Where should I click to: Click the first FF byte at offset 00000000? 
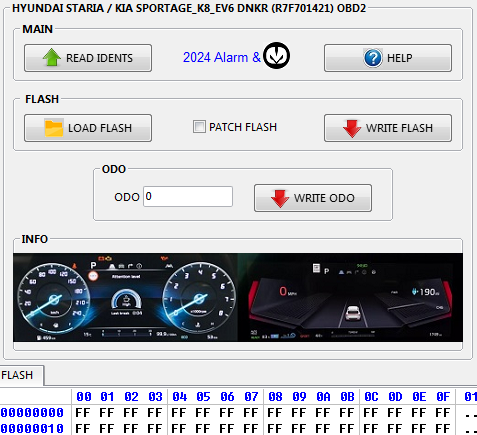point(83,413)
